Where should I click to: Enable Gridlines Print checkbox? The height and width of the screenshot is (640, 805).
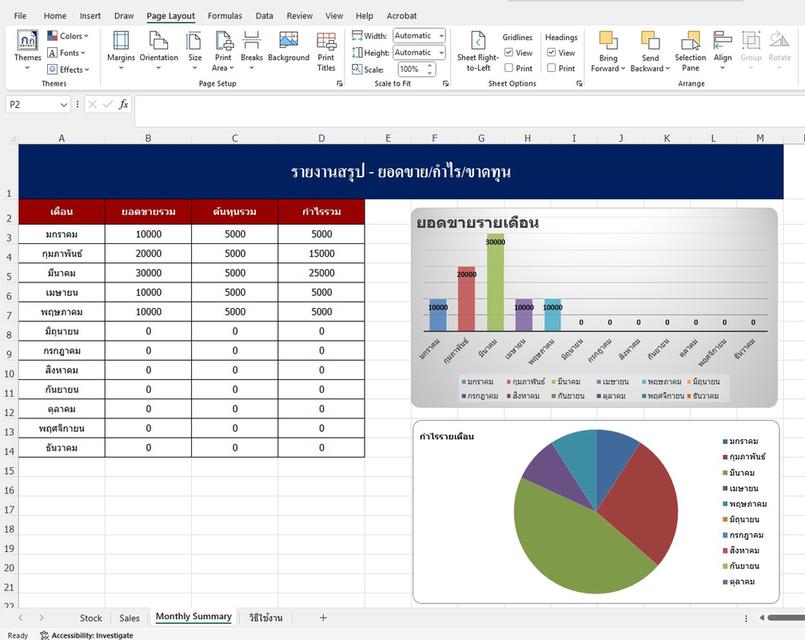coord(509,68)
